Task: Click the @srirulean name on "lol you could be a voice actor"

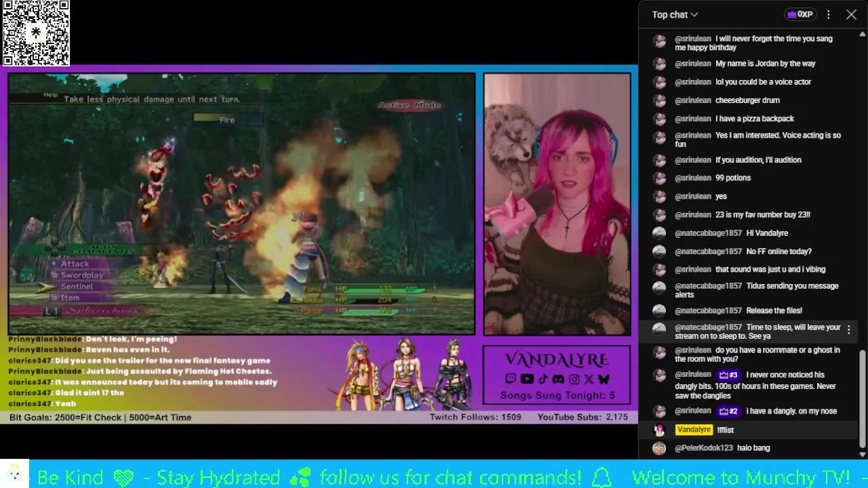Action: click(x=693, y=82)
